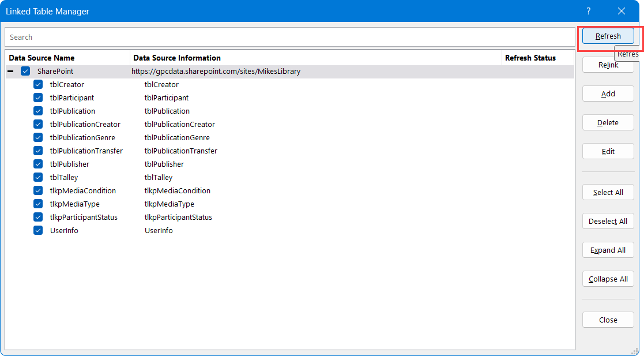Uncheck the tblCreator checkbox
This screenshot has height=356, width=644.
click(x=38, y=84)
